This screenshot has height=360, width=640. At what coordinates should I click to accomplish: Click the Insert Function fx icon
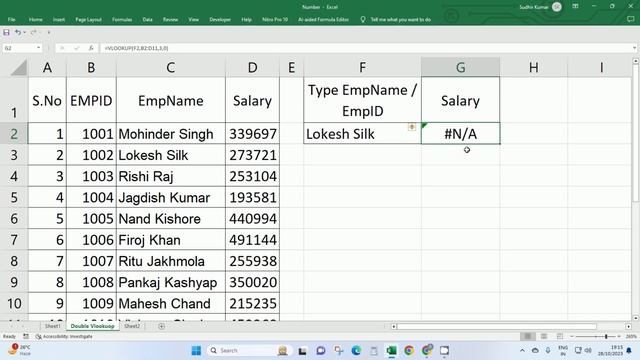(x=91, y=48)
